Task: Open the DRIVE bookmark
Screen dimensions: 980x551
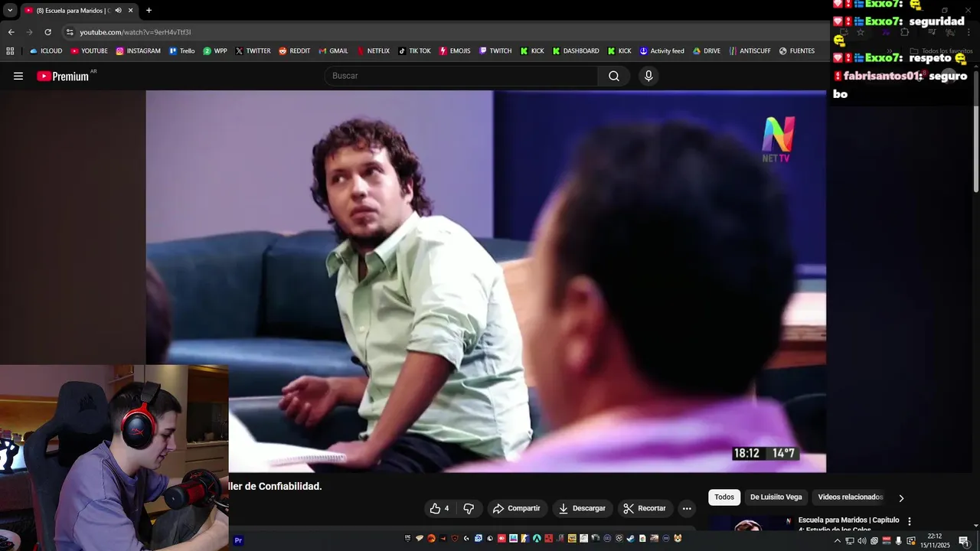Action: 706,51
